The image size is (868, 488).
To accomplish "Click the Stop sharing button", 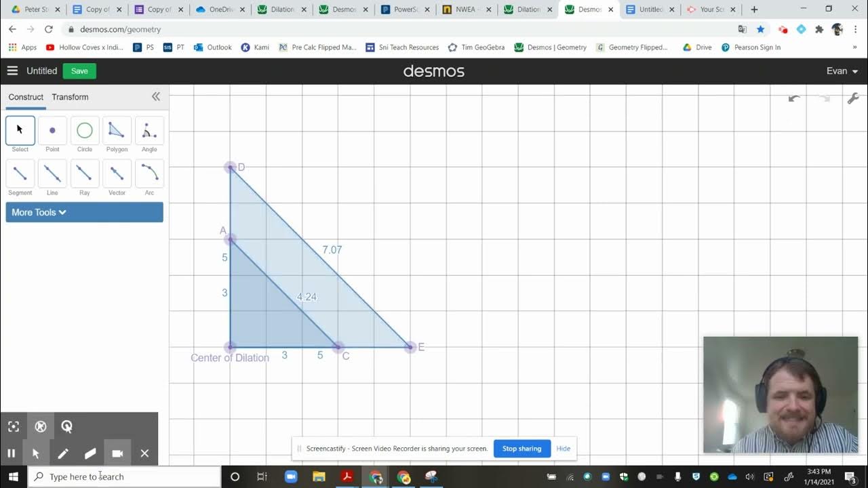I will [x=521, y=448].
